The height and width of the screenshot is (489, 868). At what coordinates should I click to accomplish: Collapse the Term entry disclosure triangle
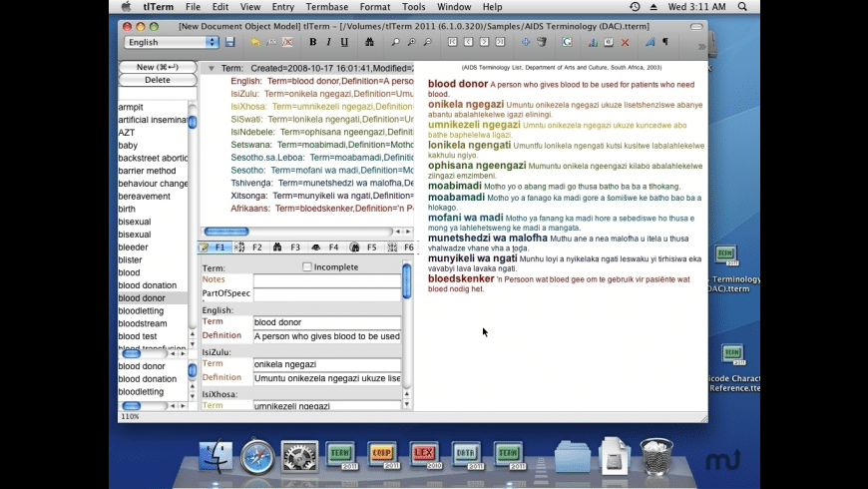point(211,68)
